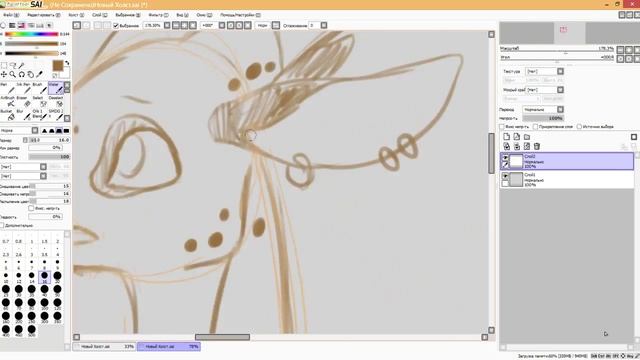The image size is (640, 360).
Task: Delete the selected layer with trash icon
Action: [x=537, y=146]
